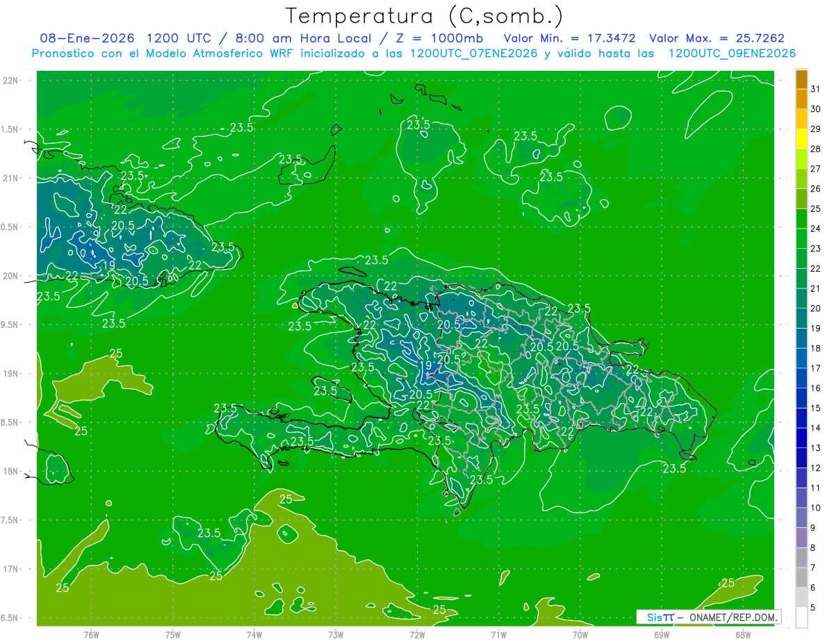The width and height of the screenshot is (834, 644).
Task: Click the '28' label on the color scale
Action: (816, 149)
